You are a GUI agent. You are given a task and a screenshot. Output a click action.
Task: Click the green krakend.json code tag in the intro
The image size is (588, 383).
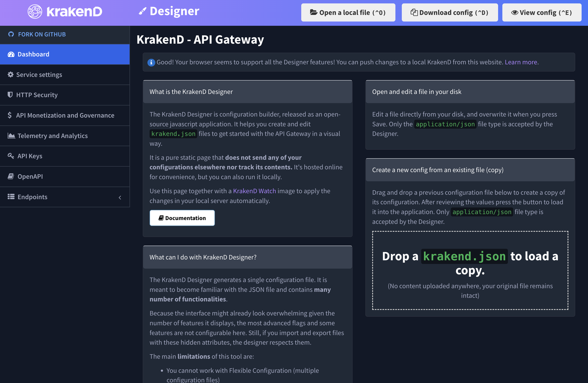[x=173, y=134]
